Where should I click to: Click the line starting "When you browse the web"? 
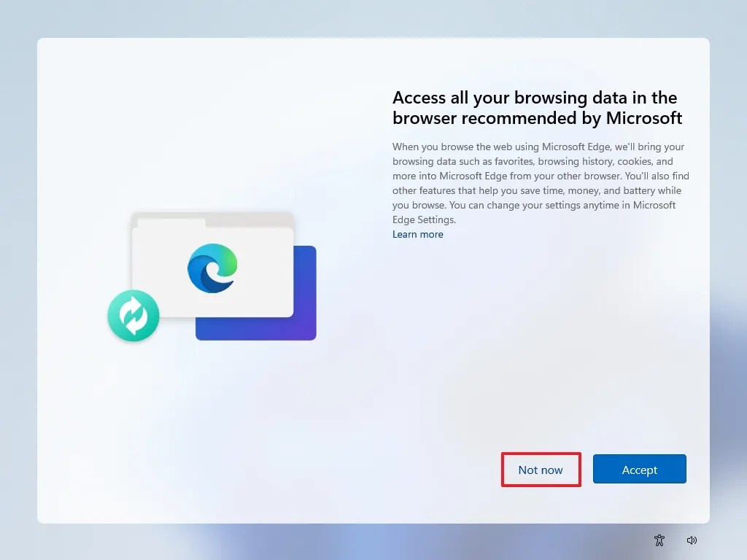[x=538, y=147]
